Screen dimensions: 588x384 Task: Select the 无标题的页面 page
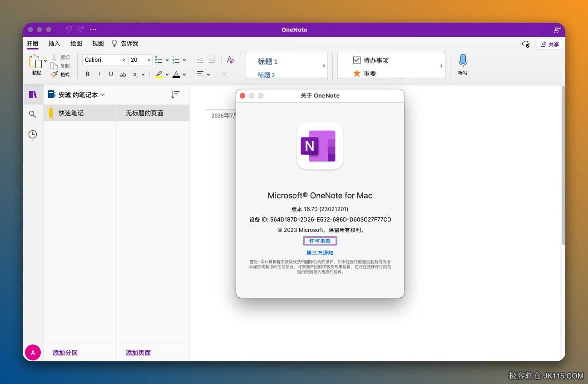(153, 113)
